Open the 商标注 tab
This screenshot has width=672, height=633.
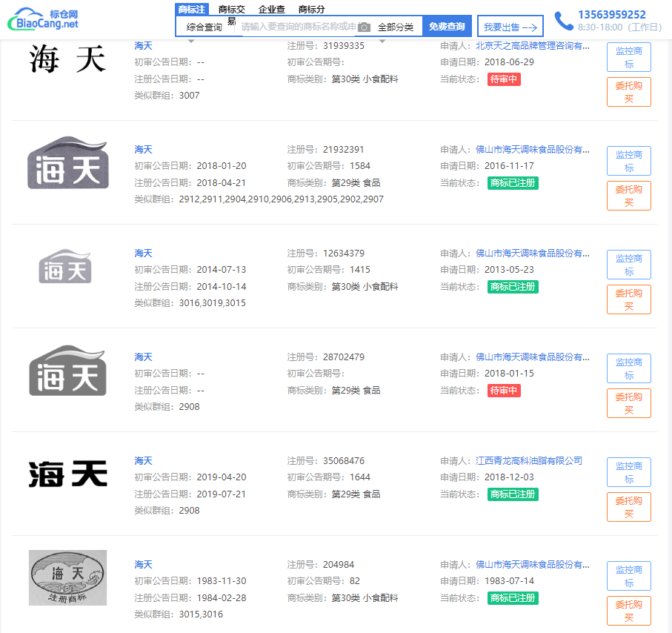pyautogui.click(x=192, y=9)
